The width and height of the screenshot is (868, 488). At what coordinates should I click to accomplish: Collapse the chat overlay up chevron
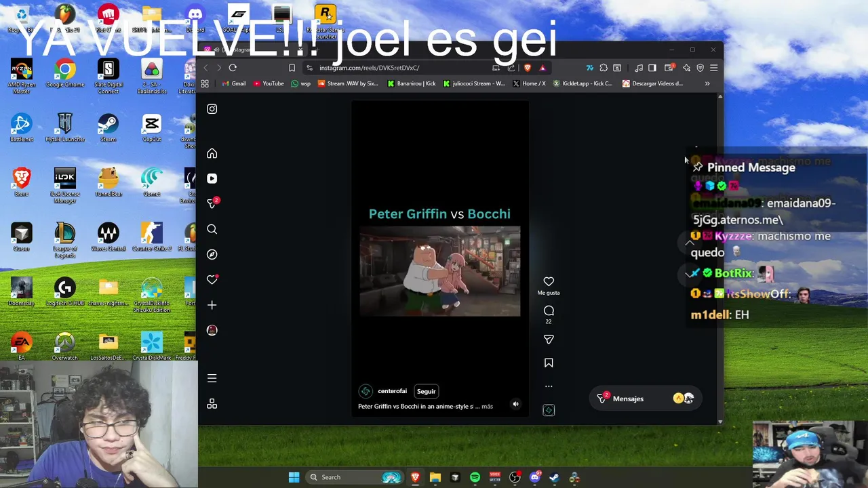point(690,243)
